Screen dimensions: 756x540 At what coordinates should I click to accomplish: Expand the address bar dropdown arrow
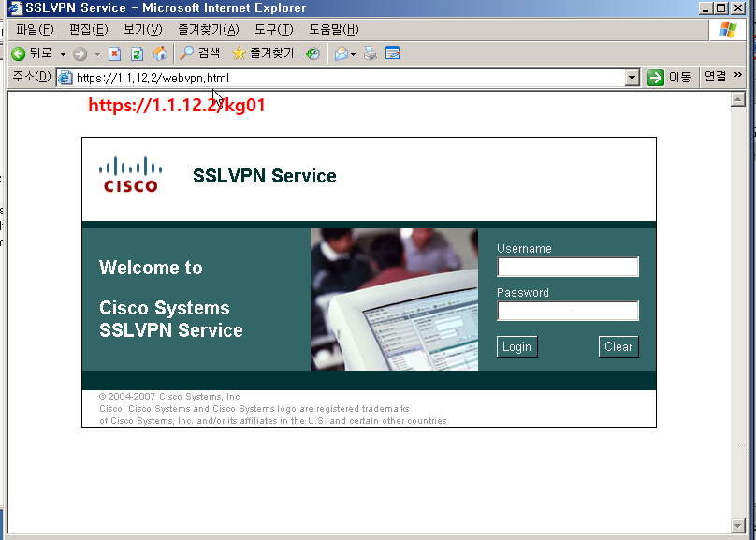tap(632, 78)
